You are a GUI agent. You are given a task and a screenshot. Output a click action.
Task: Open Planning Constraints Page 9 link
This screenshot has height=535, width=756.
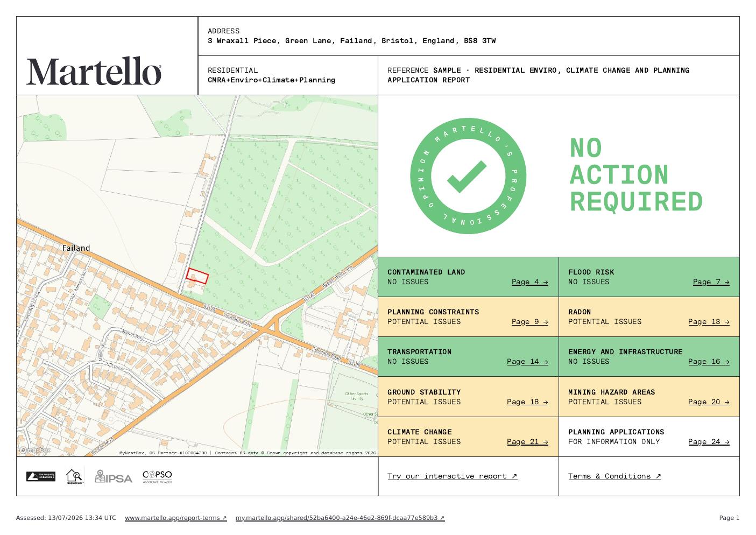pyautogui.click(x=529, y=322)
